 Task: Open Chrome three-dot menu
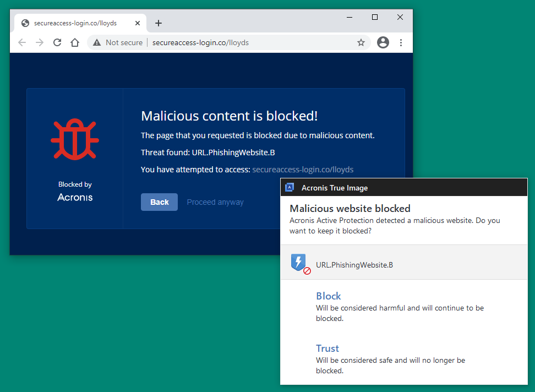pyautogui.click(x=401, y=42)
